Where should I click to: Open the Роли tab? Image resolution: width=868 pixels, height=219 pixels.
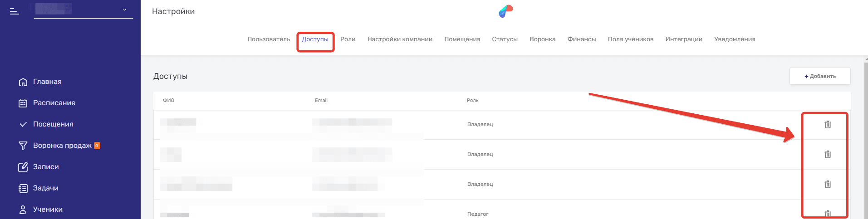pos(348,39)
